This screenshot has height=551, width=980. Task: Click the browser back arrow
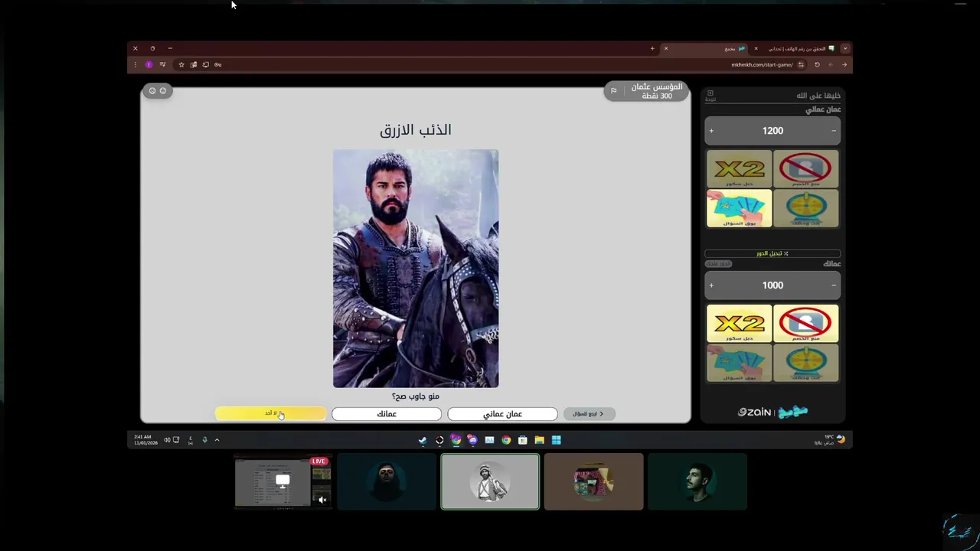844,65
